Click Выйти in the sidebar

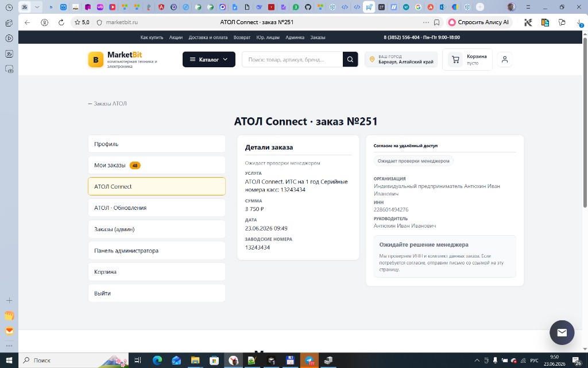(x=157, y=293)
